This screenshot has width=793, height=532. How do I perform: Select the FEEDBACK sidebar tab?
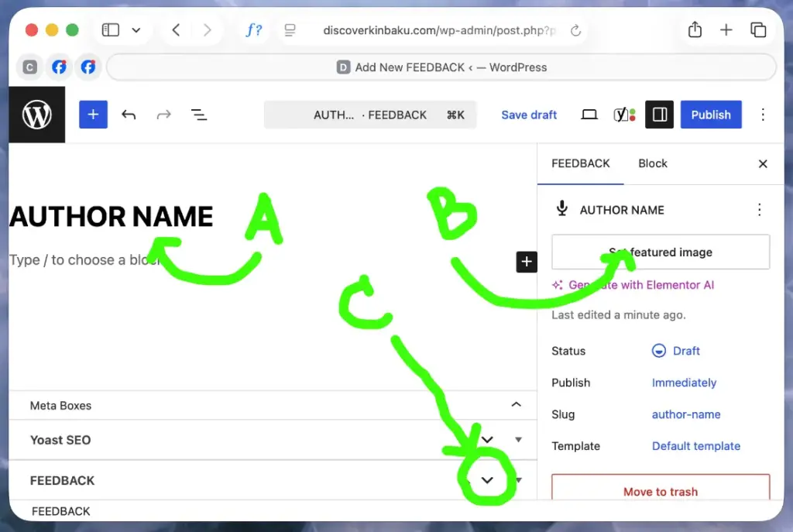[581, 163]
